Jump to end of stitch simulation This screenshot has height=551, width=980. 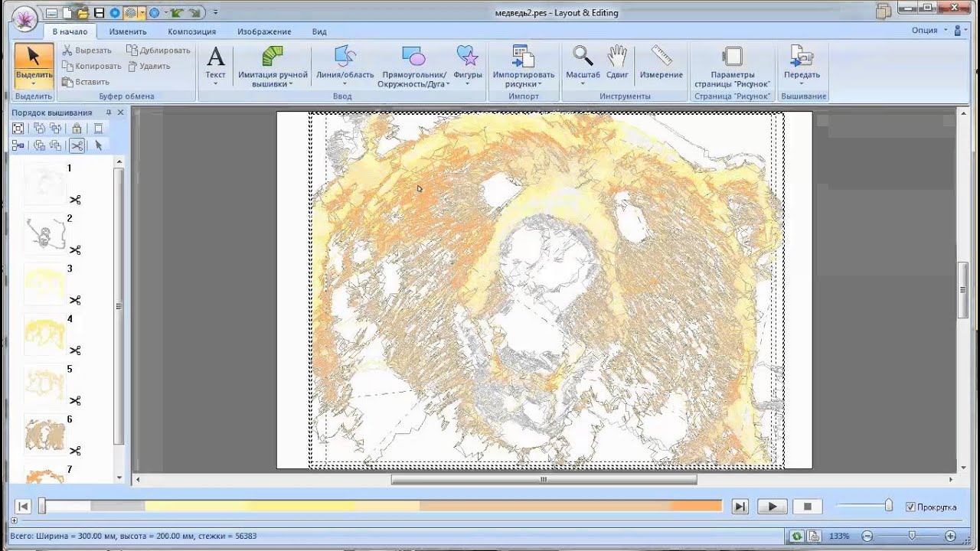pos(740,507)
